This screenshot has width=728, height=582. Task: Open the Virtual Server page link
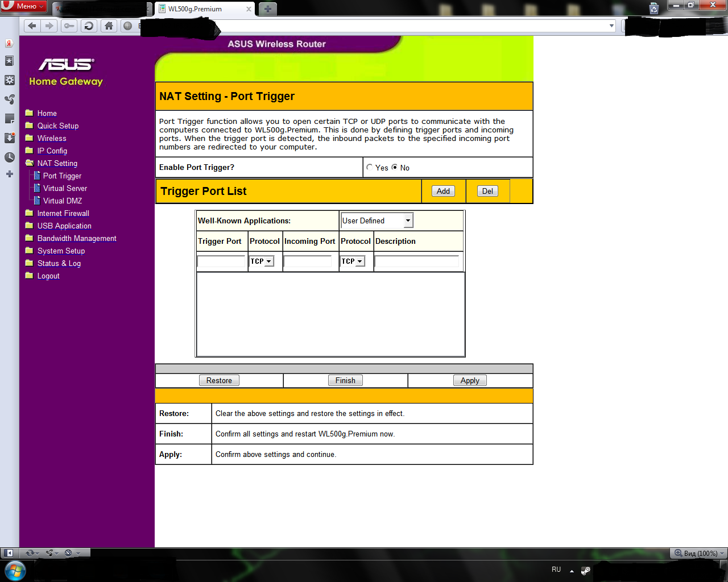click(65, 188)
